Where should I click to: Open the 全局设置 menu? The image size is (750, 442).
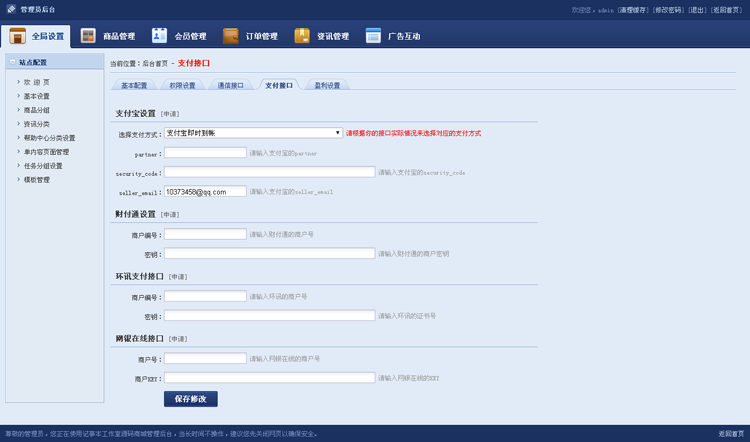point(36,36)
